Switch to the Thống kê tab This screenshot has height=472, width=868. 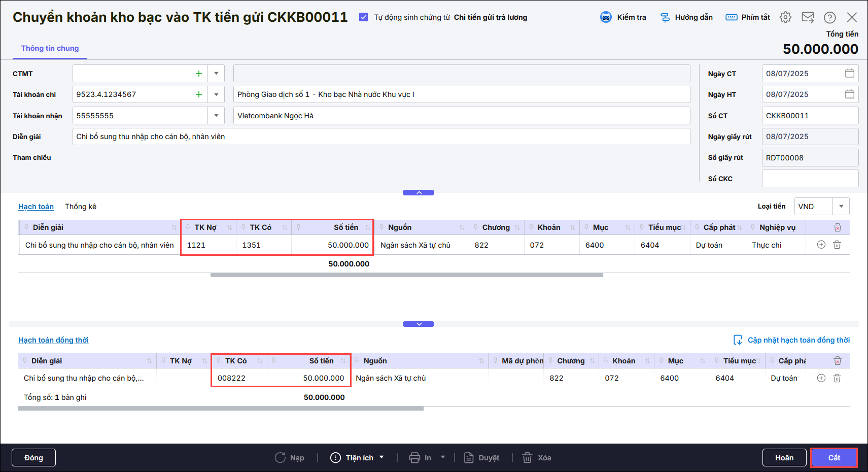[81, 207]
